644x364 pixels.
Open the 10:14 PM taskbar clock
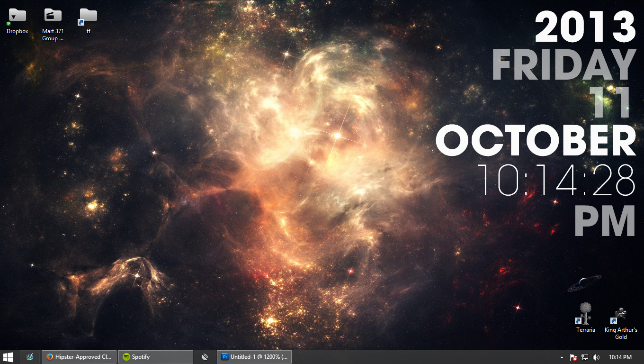(x=620, y=357)
